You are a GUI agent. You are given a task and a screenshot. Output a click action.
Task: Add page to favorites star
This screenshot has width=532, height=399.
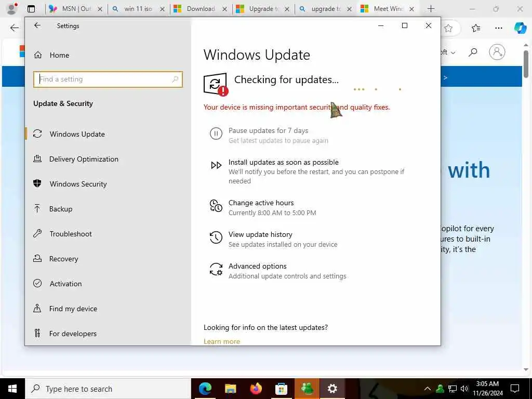(448, 28)
